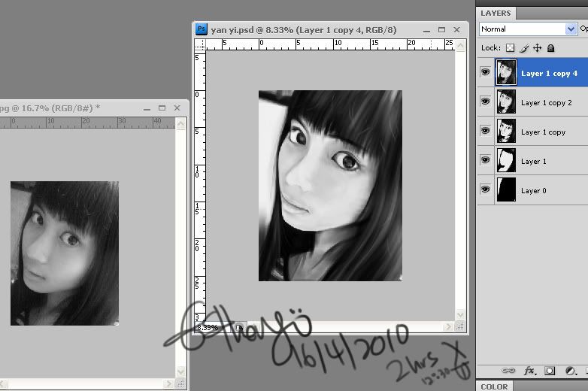The image size is (588, 391).
Task: Open the COLOR panel tab
Action: pos(494,386)
